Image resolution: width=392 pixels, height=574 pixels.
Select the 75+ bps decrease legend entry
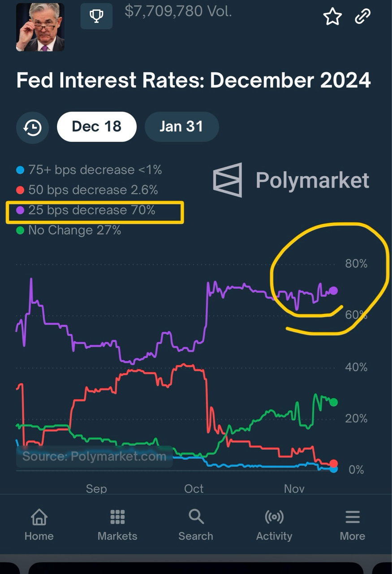coord(89,170)
